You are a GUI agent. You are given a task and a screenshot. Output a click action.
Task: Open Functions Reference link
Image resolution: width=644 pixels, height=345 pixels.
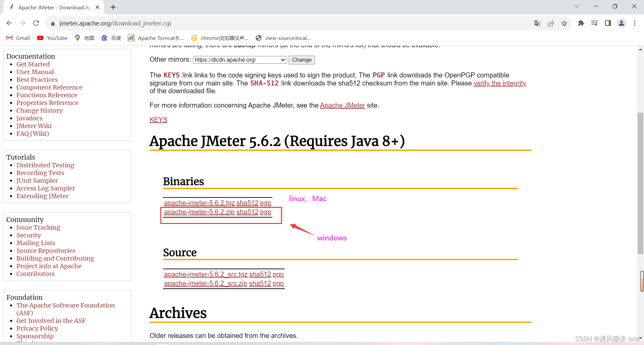[x=47, y=95]
